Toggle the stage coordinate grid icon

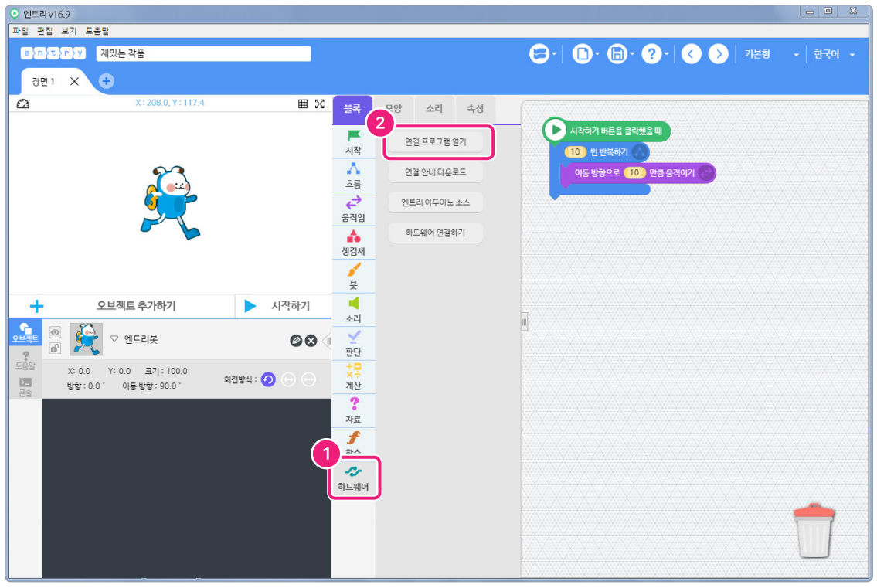[303, 104]
